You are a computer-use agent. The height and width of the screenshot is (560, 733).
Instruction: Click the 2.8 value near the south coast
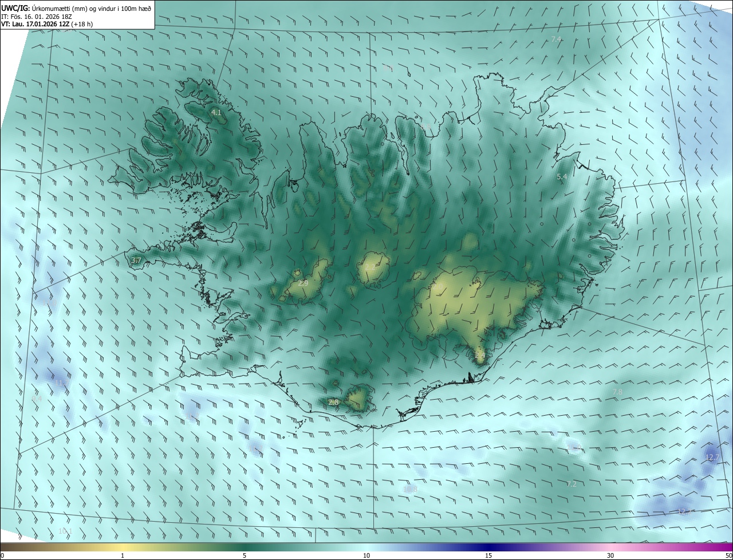[334, 403]
